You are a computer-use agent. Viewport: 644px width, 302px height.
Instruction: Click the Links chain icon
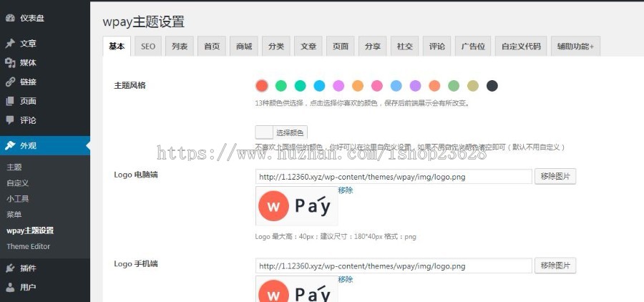[x=10, y=82]
